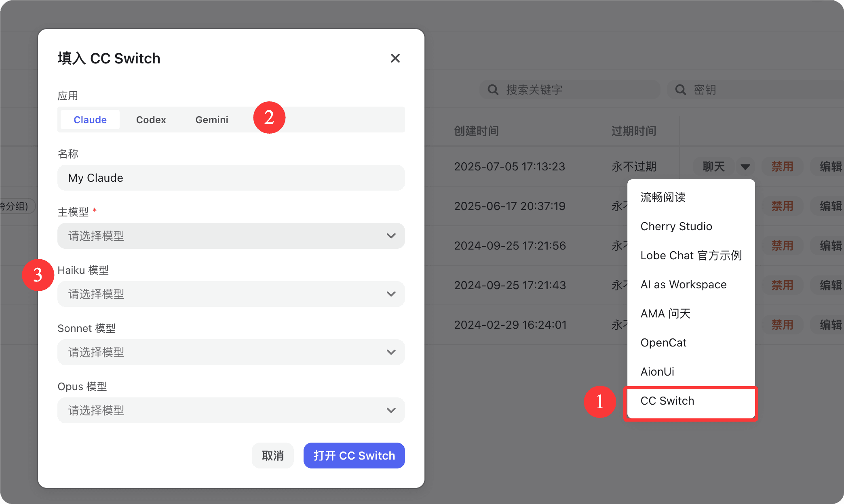This screenshot has height=504, width=844.
Task: Switch to the Gemini tab
Action: point(212,120)
